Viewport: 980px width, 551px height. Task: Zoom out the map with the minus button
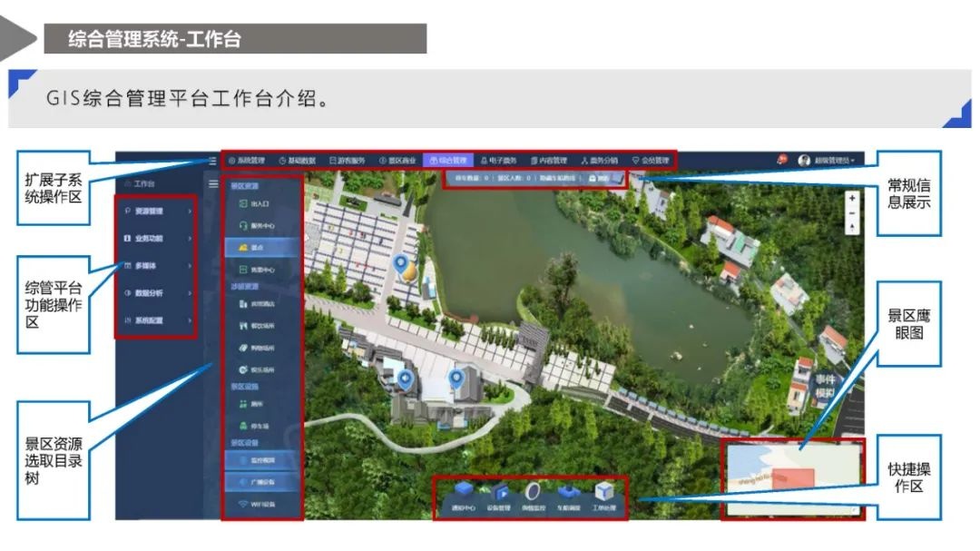[x=851, y=214]
